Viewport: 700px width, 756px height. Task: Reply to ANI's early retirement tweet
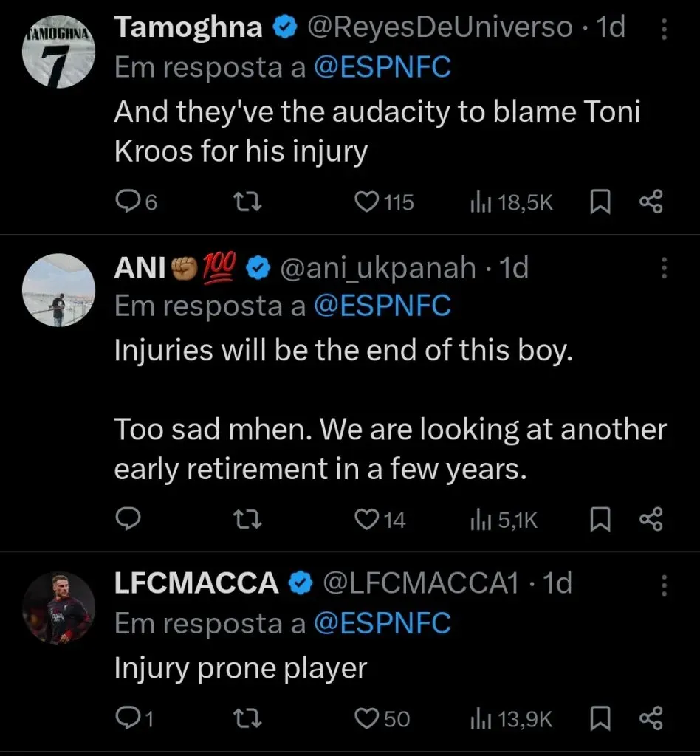[130, 520]
